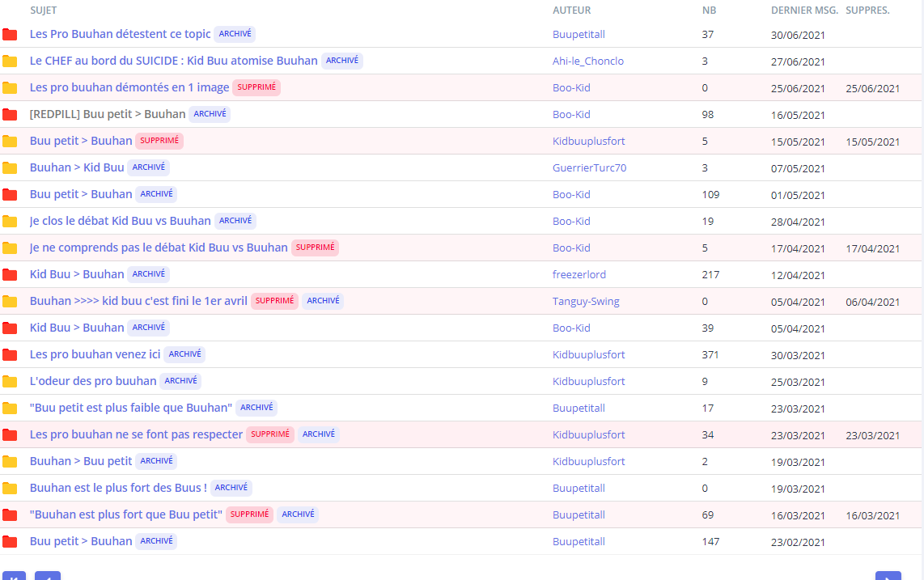Screen dimensions: 924x580
Task: Open the topic "Buuhan est le plus fort des Buus !"
Action: point(118,488)
